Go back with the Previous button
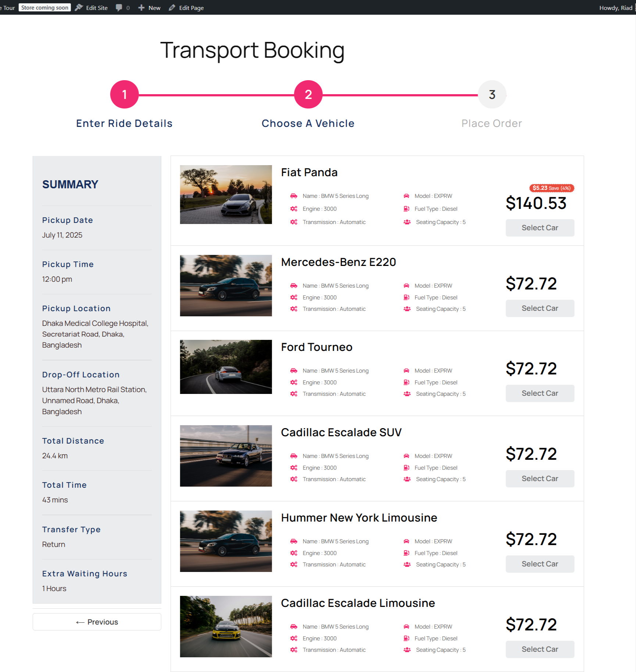Screen dimensions: 636x672 tap(97, 622)
